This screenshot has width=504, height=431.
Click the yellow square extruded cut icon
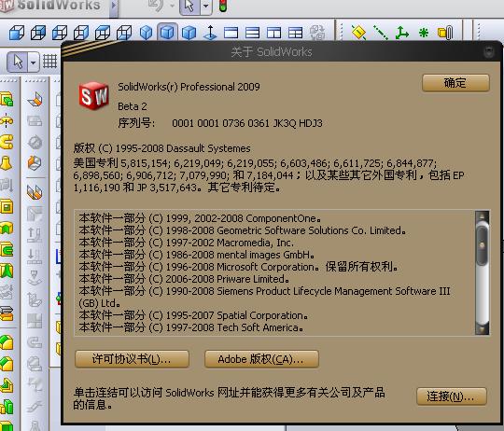click(x=7, y=206)
